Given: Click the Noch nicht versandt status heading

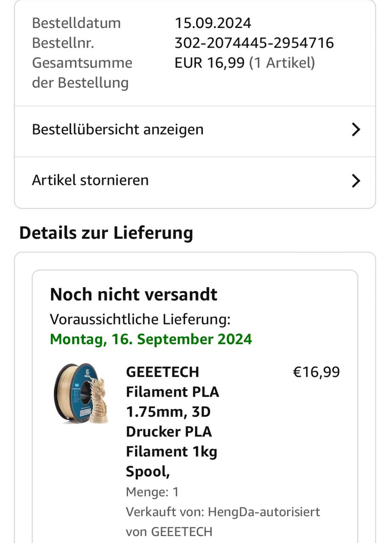Looking at the screenshot, I should pos(133,294).
